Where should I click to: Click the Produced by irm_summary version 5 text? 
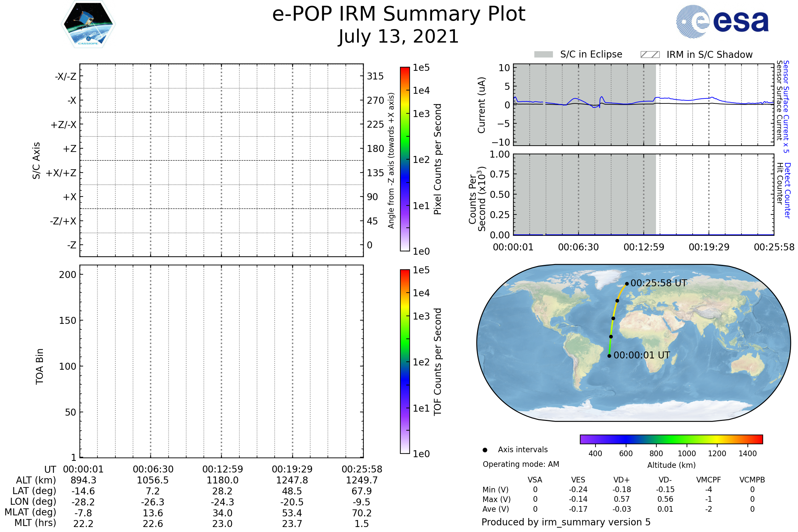566,522
